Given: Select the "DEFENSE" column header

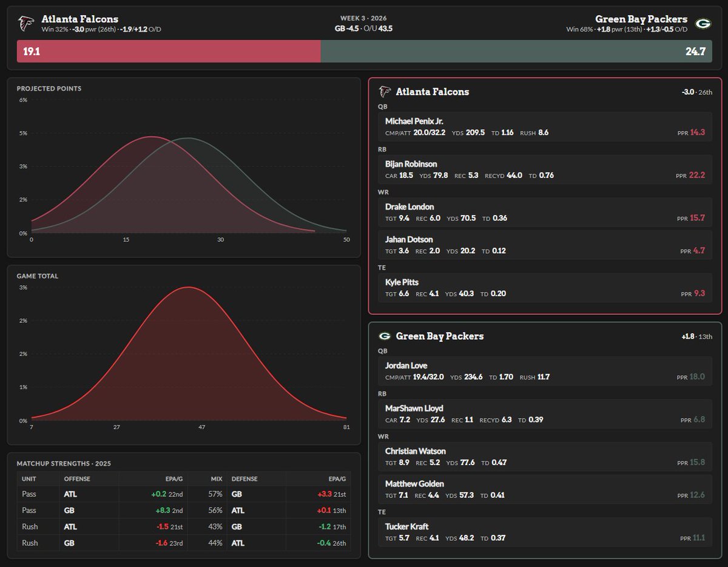Looking at the screenshot, I should coord(244,479).
